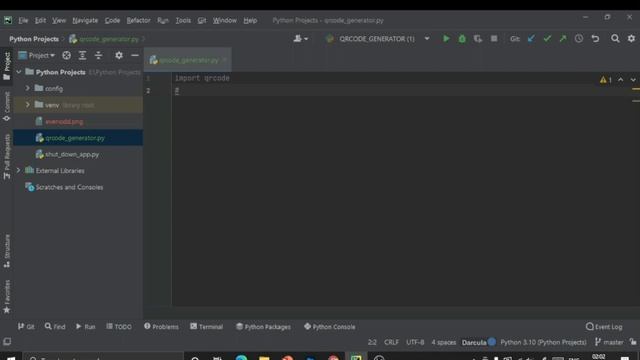Toggle Project side tool window
This screenshot has height=360, width=640.
(7, 66)
